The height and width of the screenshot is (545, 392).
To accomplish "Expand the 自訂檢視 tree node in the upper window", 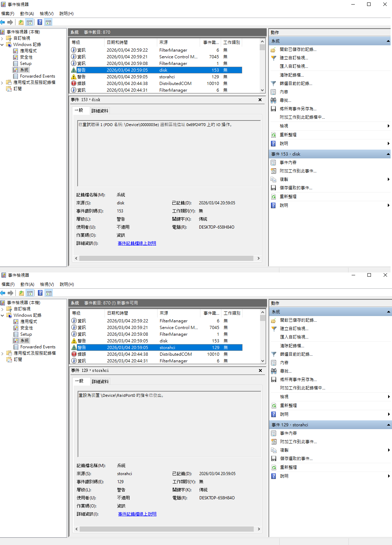I will (x=2, y=38).
